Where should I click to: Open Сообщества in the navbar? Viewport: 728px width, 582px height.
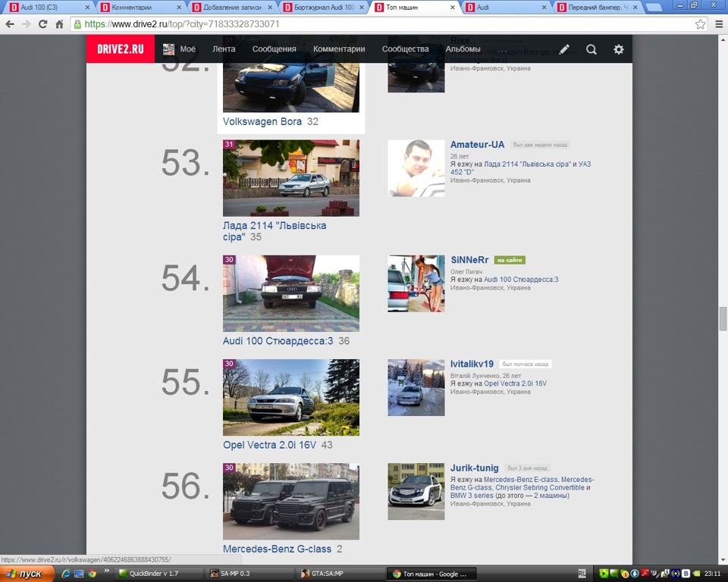pos(405,49)
